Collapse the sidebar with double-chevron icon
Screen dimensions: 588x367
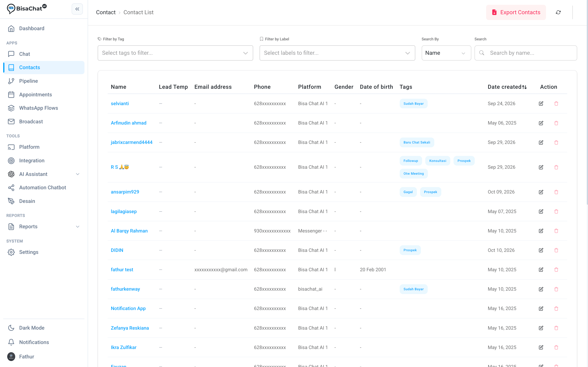77,9
